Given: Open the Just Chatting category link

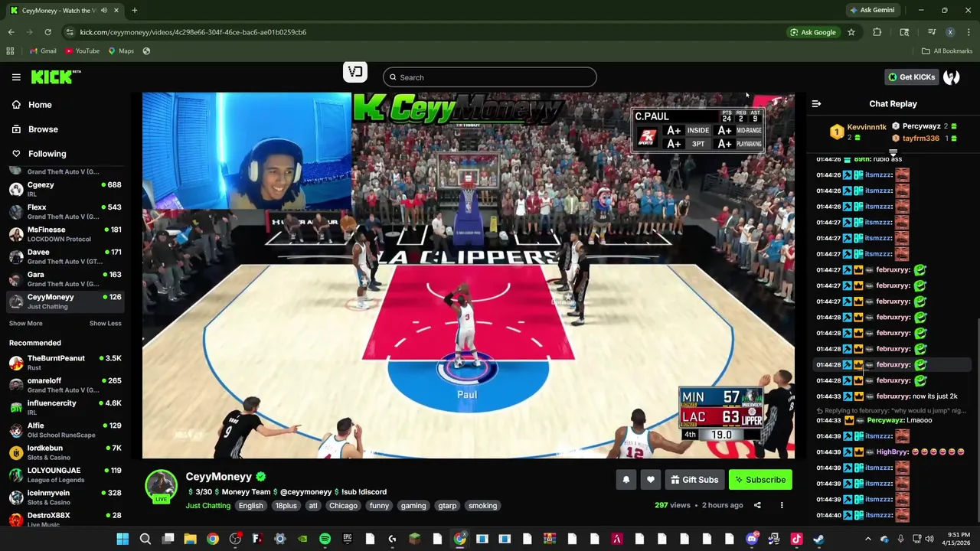Looking at the screenshot, I should 207,506.
